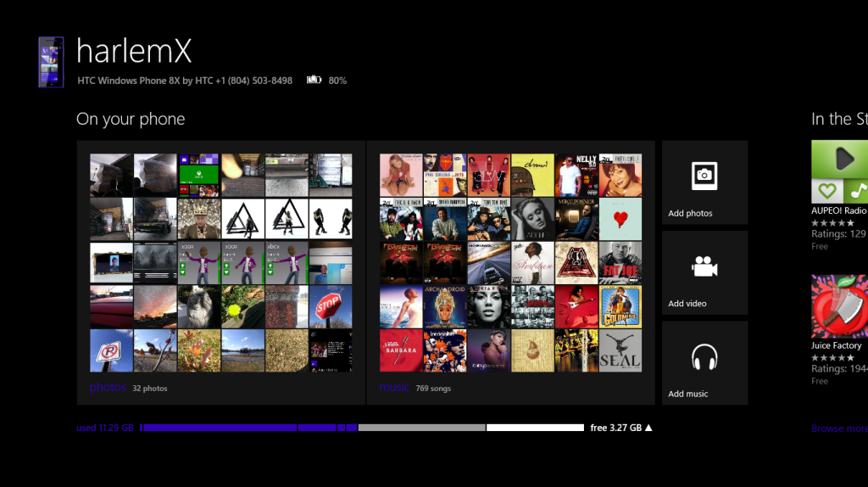Click the Add video camcorder icon
Viewport: 868px width, 487px height.
pos(704,266)
